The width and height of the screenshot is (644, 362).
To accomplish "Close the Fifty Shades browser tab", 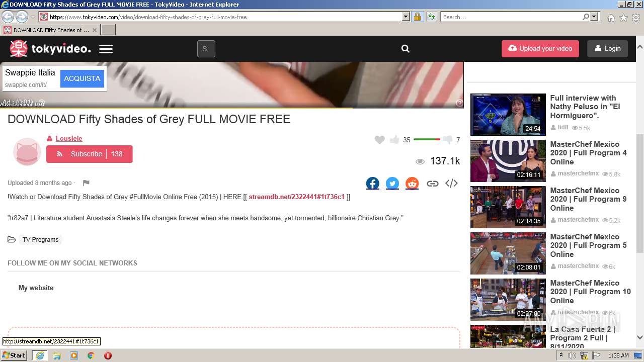I will tap(94, 30).
